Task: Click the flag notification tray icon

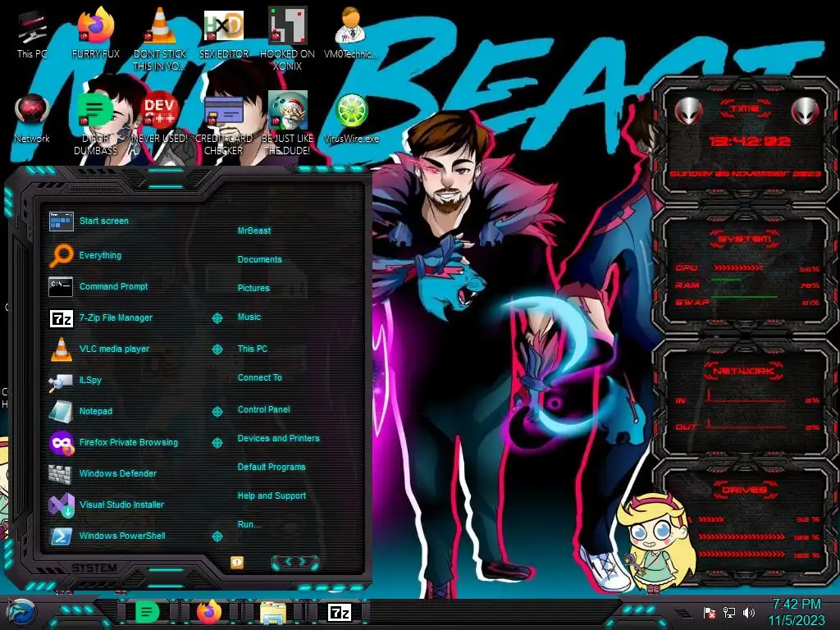Action: coord(710,613)
